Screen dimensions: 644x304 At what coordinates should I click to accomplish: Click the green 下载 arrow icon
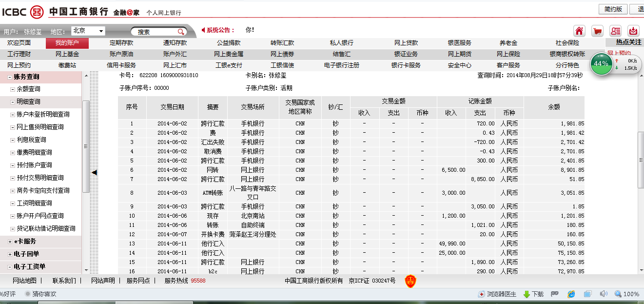[527, 294]
